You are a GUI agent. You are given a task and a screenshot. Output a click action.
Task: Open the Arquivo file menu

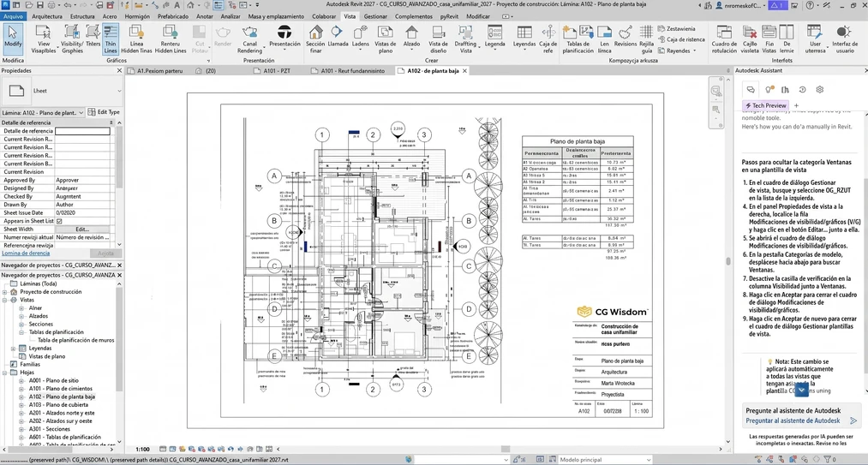pyautogui.click(x=13, y=16)
